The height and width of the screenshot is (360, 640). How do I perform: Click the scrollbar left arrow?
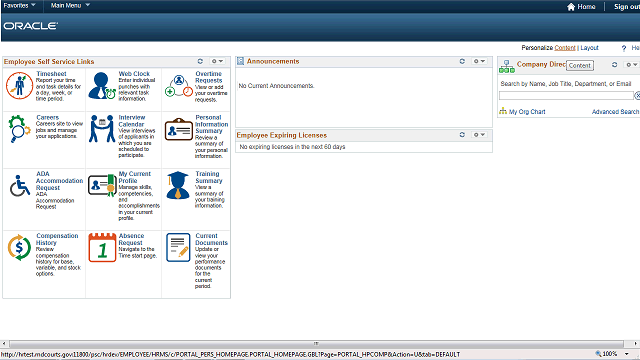pos(4,344)
